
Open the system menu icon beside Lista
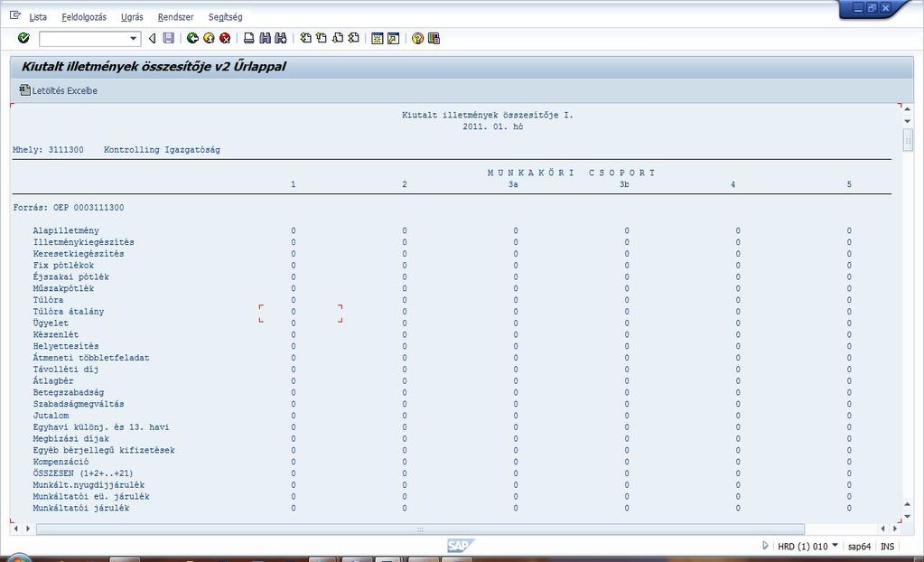pos(15,16)
